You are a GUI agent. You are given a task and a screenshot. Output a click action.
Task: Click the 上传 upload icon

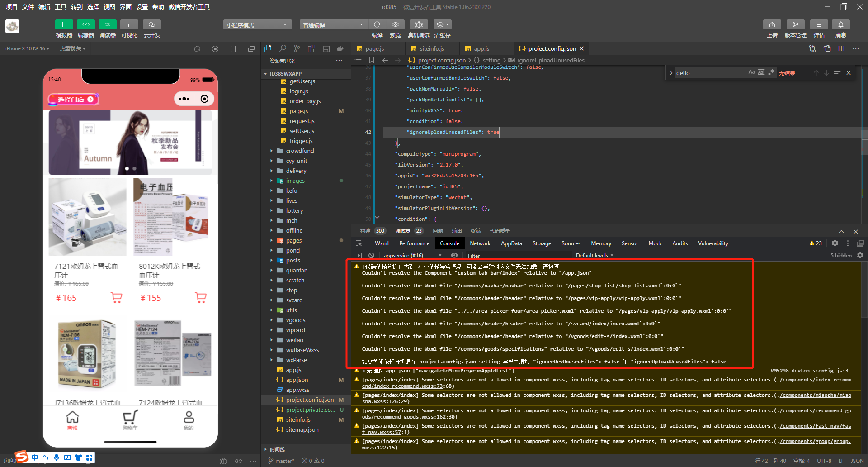pyautogui.click(x=772, y=24)
